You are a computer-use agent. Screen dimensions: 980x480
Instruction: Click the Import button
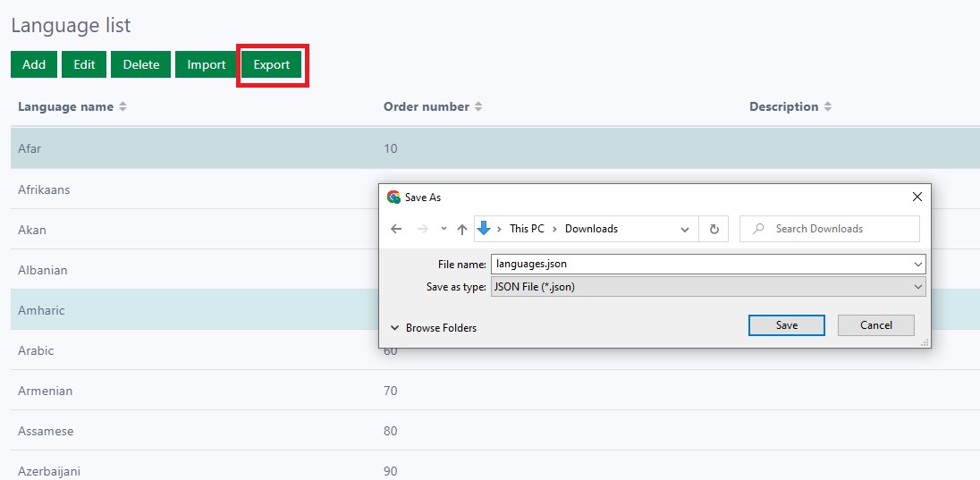207,64
